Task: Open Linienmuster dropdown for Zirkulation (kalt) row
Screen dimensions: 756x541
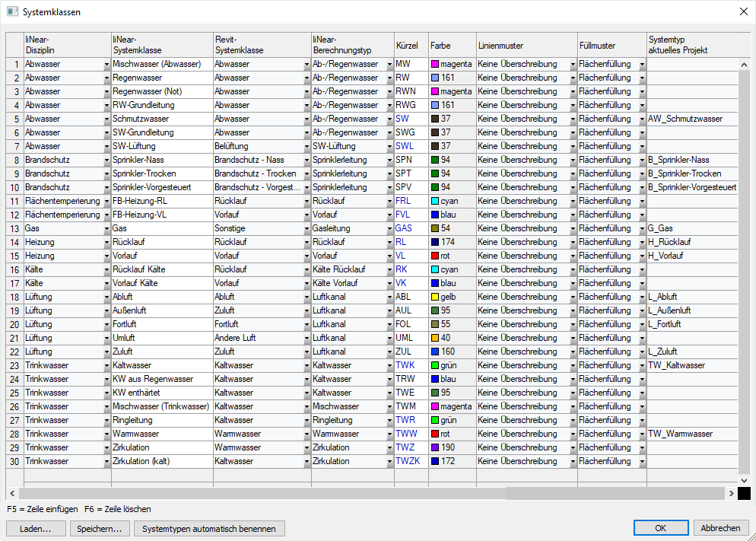Action: 573,461
